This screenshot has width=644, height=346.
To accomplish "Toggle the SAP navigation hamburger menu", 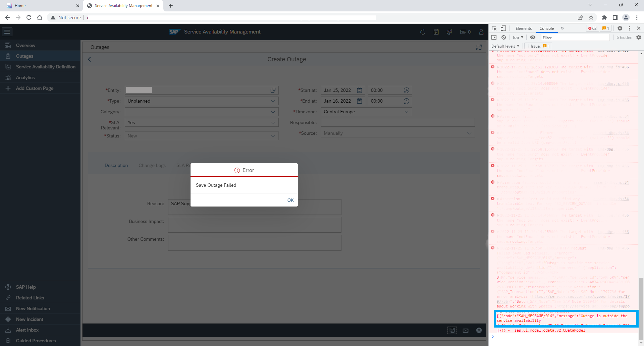I will (x=7, y=32).
